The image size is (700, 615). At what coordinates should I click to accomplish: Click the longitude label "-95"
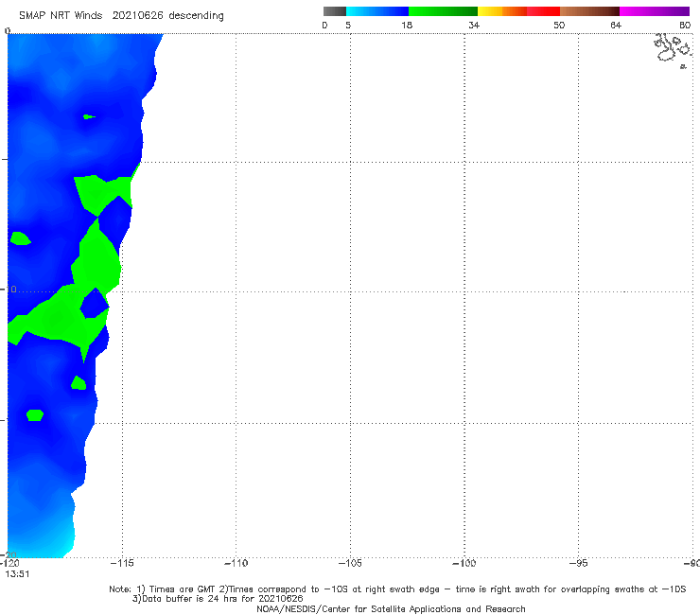(x=579, y=564)
